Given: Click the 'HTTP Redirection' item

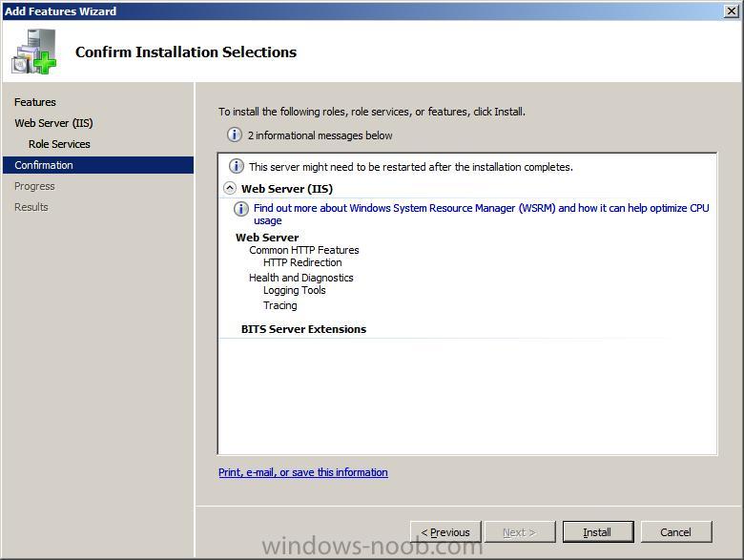Looking at the screenshot, I should (x=302, y=262).
